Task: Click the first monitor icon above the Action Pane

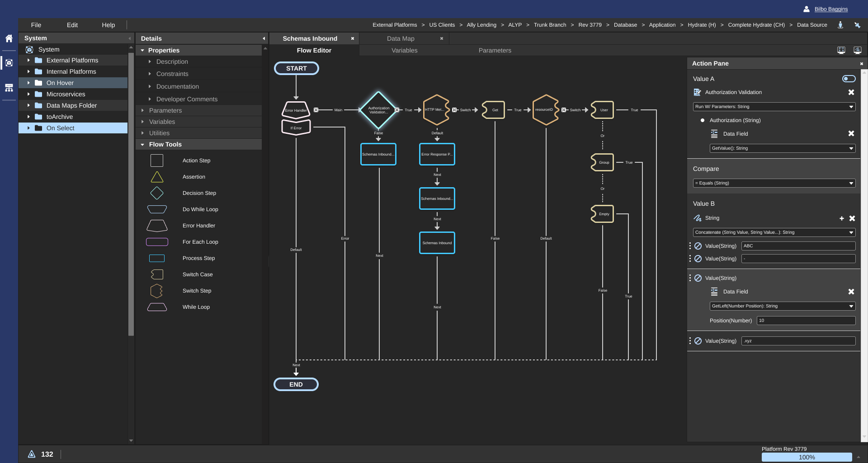Action: tap(841, 50)
